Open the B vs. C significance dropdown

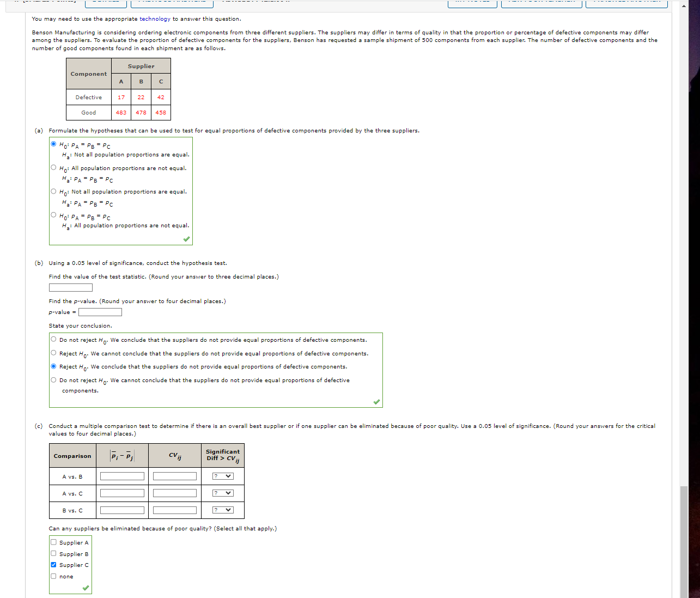click(222, 510)
